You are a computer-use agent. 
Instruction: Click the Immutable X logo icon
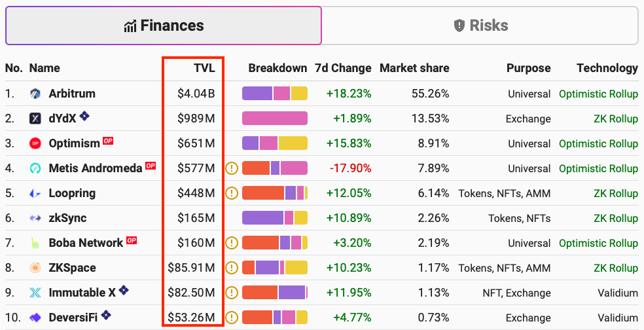pos(35,293)
